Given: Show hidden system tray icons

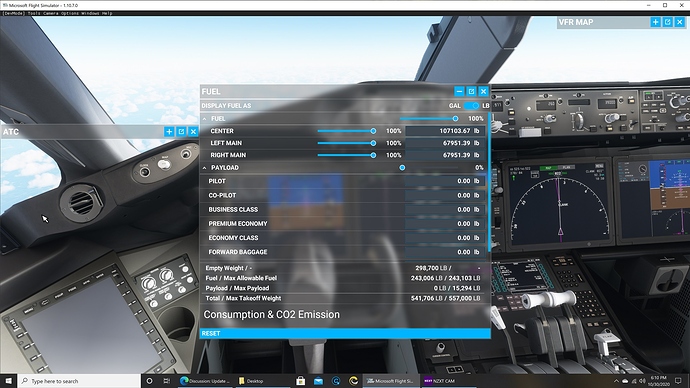Looking at the screenshot, I should point(616,381).
